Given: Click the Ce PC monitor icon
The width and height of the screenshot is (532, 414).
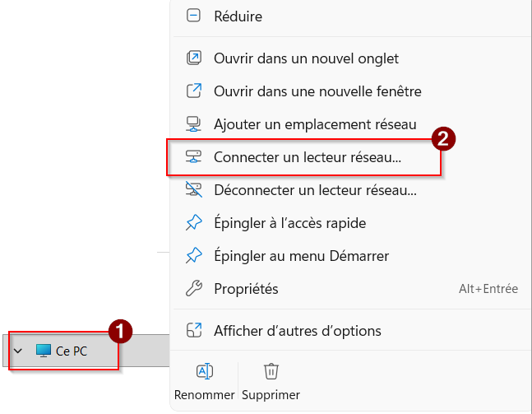Looking at the screenshot, I should point(43,351).
